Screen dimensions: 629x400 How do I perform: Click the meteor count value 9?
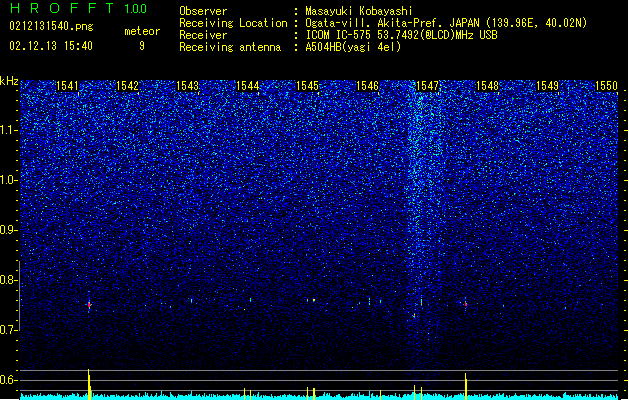(x=142, y=46)
